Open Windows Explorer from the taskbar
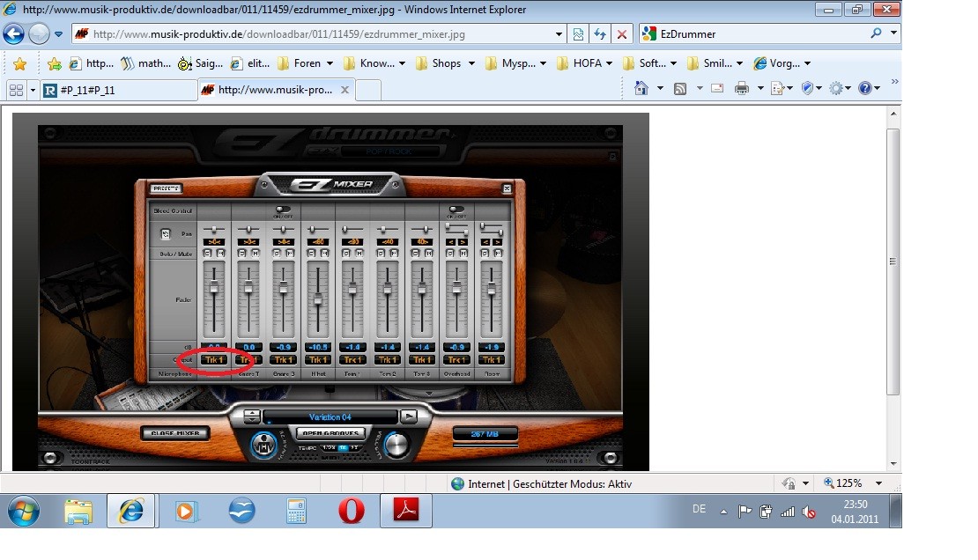Viewport: 978px width, 560px height. (x=78, y=511)
